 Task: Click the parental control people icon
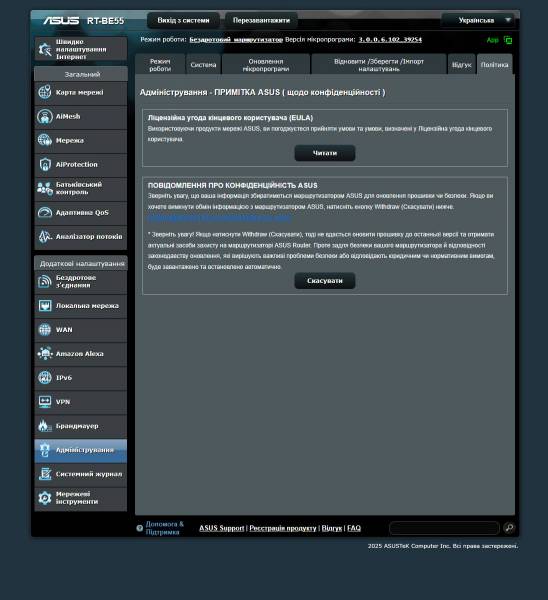pyautogui.click(x=45, y=189)
